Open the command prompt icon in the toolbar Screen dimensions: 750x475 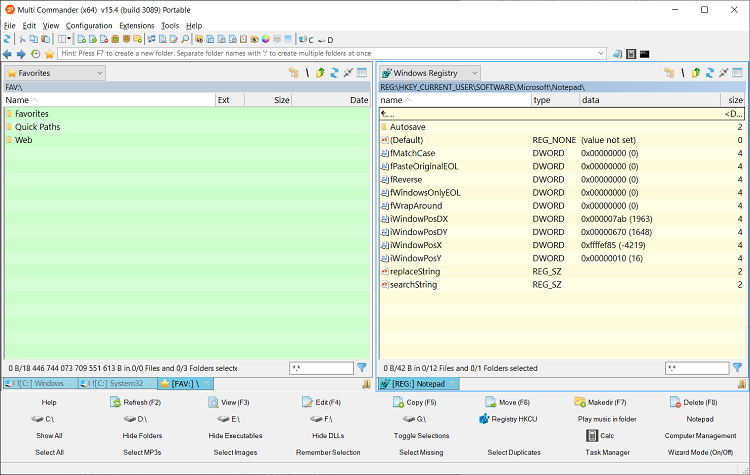tap(645, 54)
